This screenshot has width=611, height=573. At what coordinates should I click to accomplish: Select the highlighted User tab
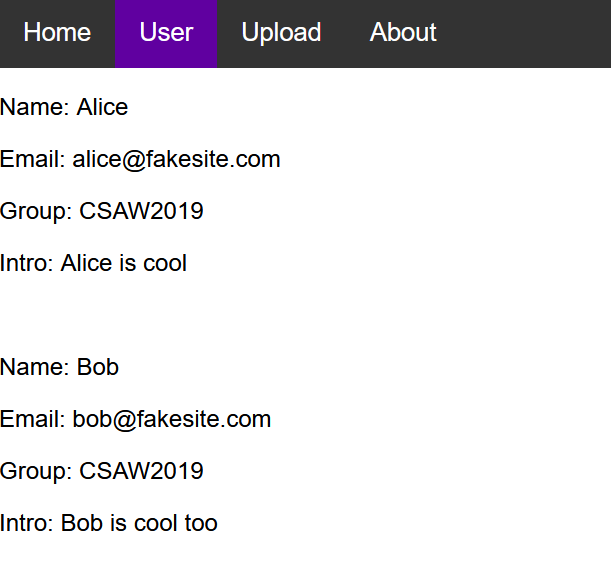[x=166, y=33]
